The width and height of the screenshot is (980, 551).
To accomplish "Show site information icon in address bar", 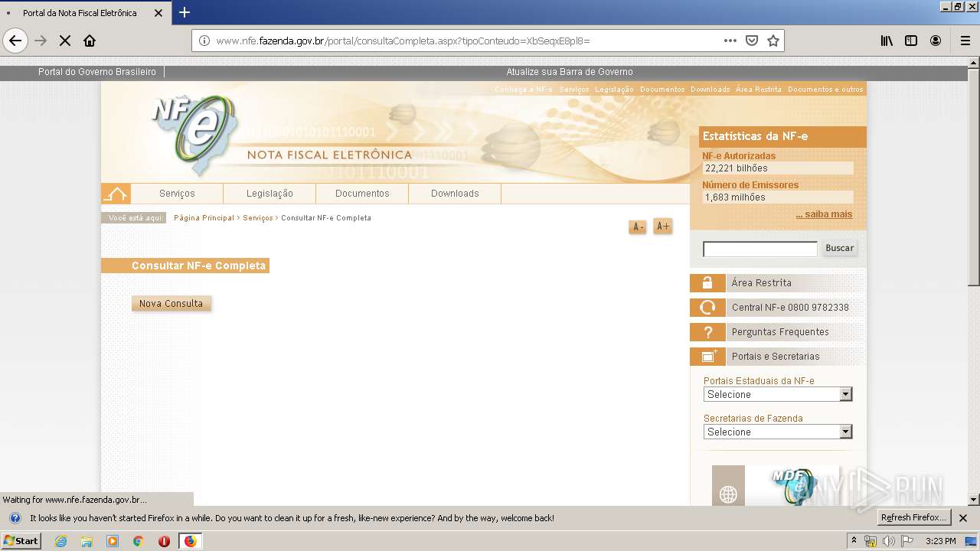I will (204, 41).
